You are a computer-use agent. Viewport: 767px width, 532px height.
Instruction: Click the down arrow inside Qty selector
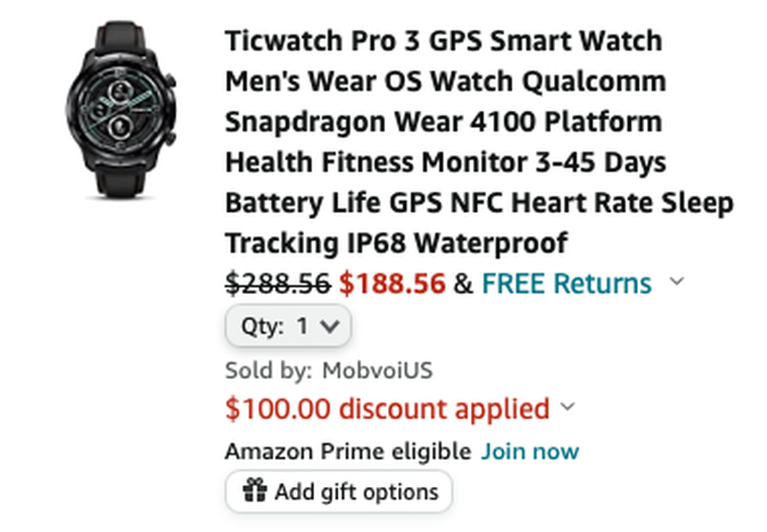(330, 326)
